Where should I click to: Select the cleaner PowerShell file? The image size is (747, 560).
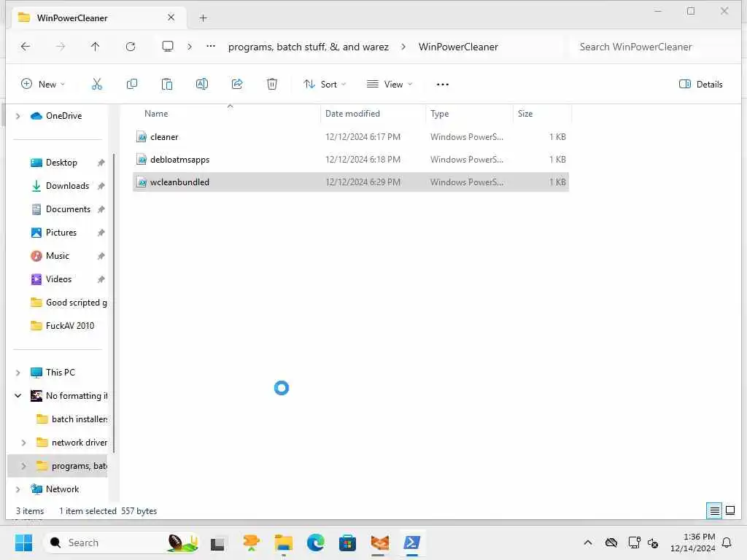(x=351, y=136)
